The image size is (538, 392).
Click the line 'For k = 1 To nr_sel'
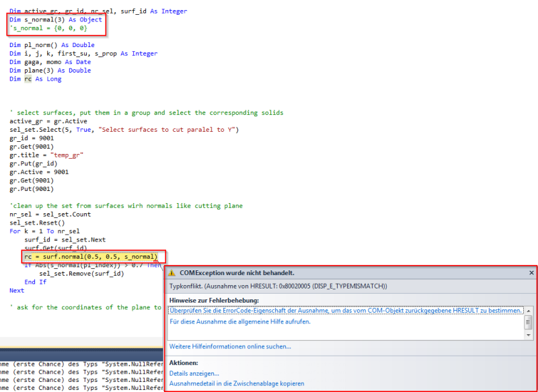(x=44, y=231)
